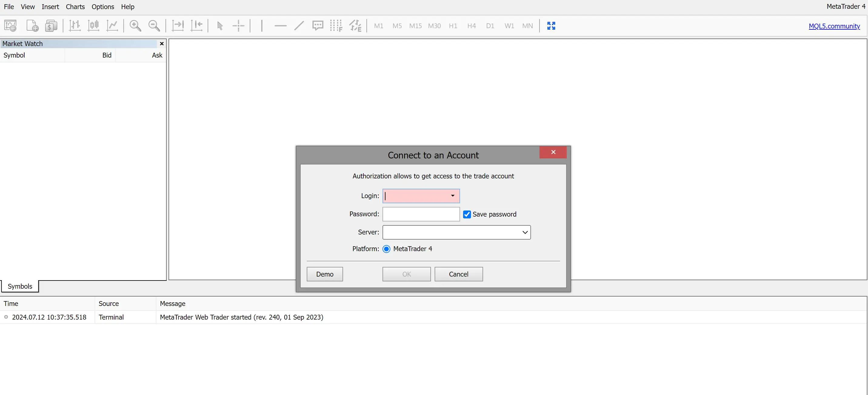Open the Insert menu

pos(50,7)
